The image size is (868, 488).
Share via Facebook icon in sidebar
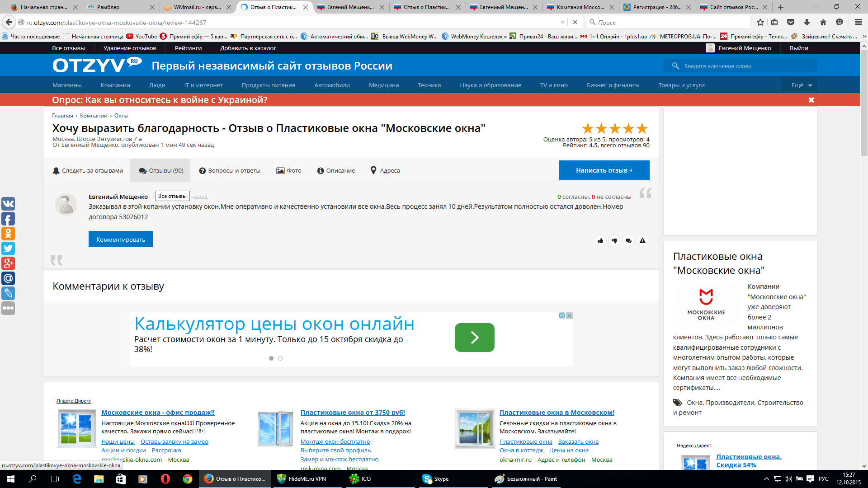tap(8, 219)
